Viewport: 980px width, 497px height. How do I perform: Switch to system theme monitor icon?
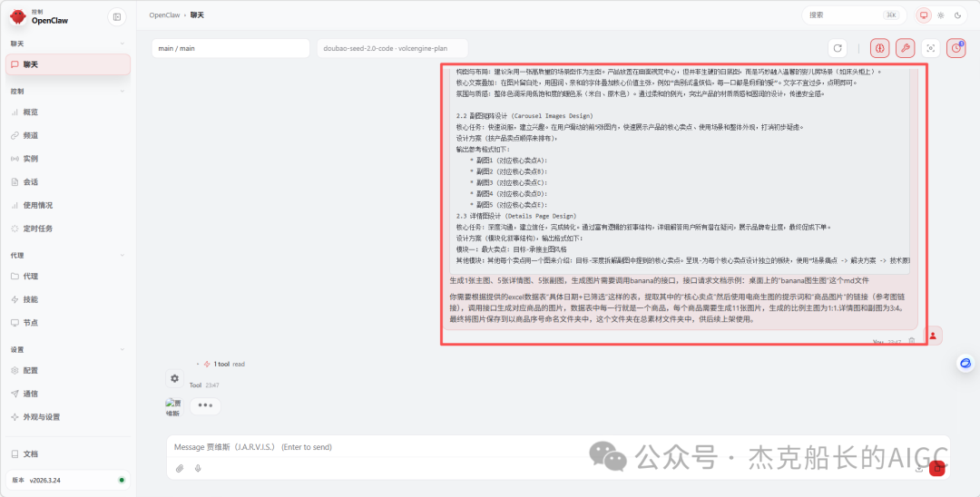pos(924,15)
